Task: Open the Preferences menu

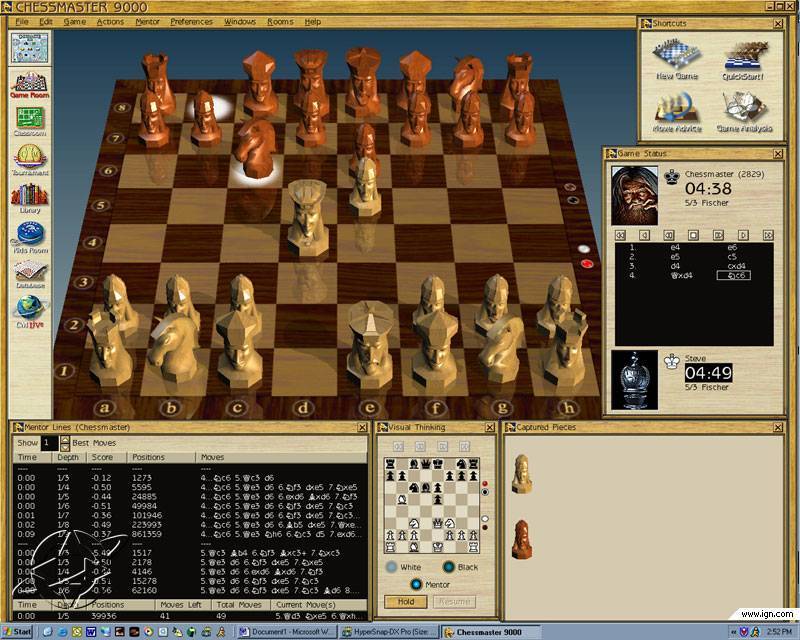Action: pos(191,22)
